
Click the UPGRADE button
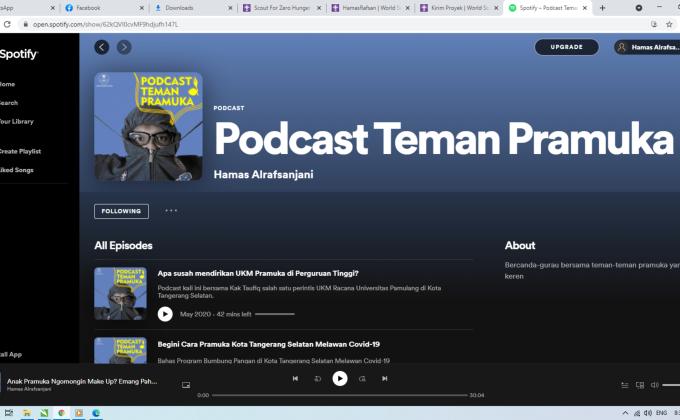click(x=566, y=47)
